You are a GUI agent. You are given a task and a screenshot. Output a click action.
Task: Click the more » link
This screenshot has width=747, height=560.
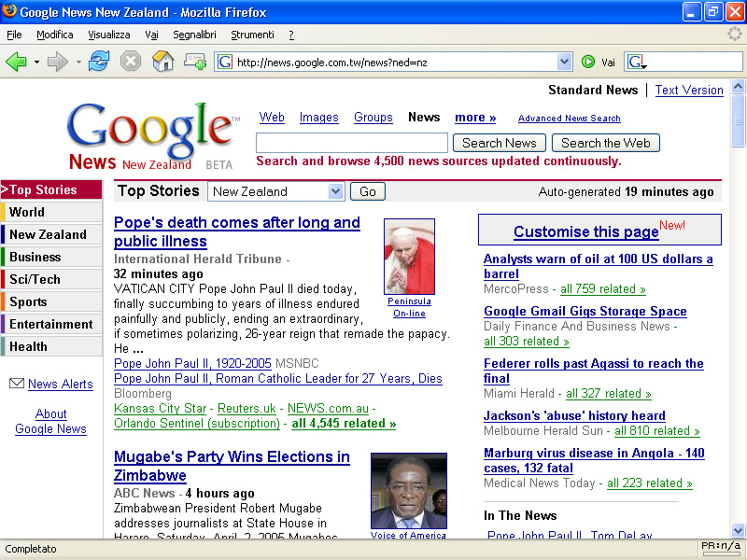(x=475, y=118)
